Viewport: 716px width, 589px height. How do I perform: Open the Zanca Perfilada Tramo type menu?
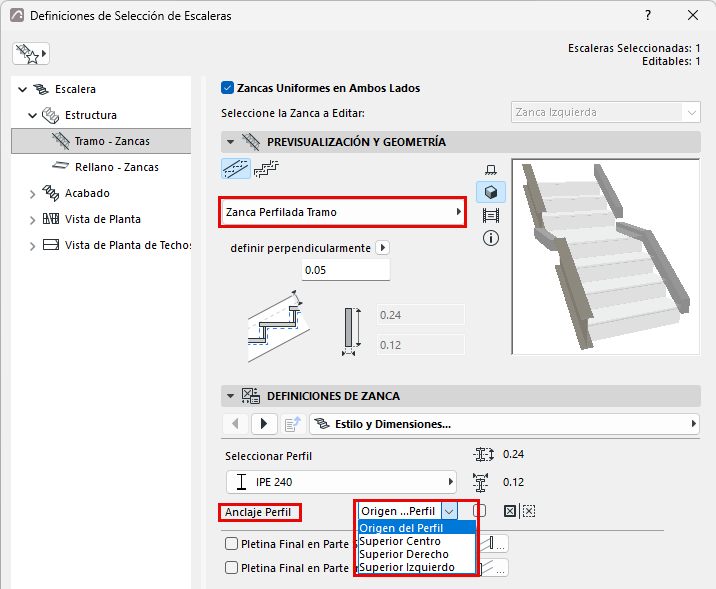click(342, 212)
